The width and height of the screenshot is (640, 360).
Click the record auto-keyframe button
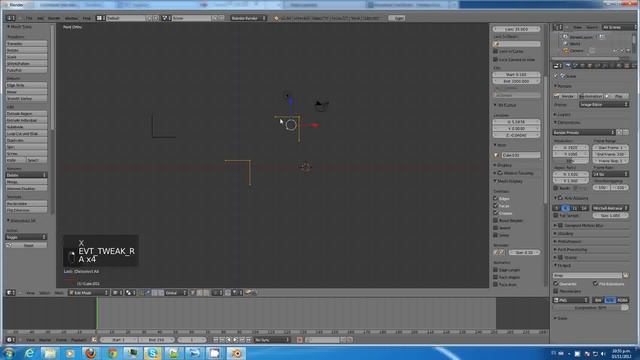tap(300, 340)
